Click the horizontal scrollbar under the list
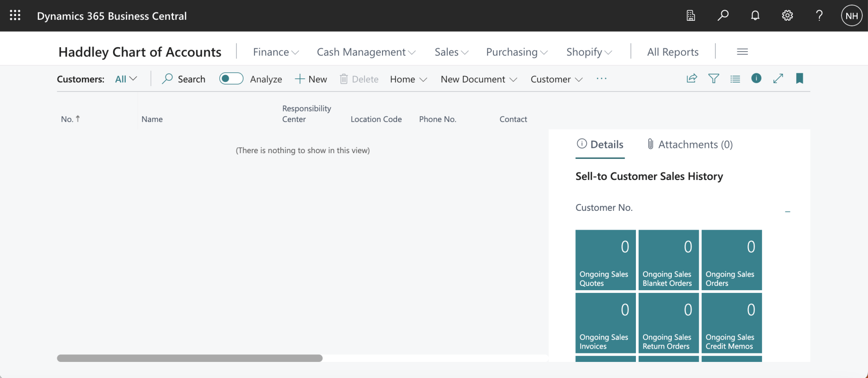Screen dimensions: 868x378 pos(190,358)
